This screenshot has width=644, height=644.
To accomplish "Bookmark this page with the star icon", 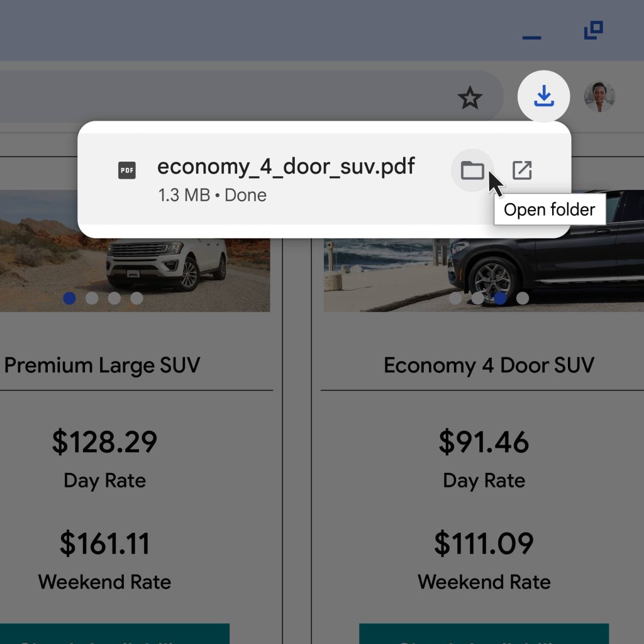I will pyautogui.click(x=469, y=97).
